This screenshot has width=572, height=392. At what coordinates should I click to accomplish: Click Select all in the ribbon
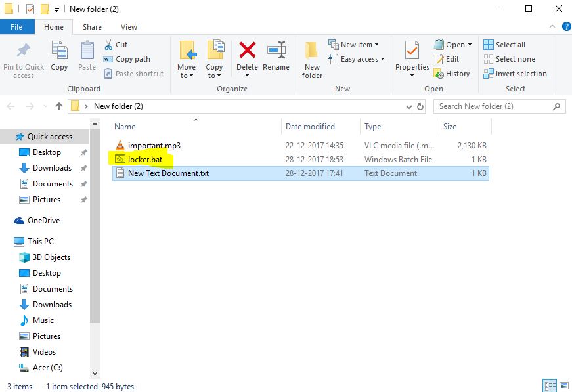505,44
